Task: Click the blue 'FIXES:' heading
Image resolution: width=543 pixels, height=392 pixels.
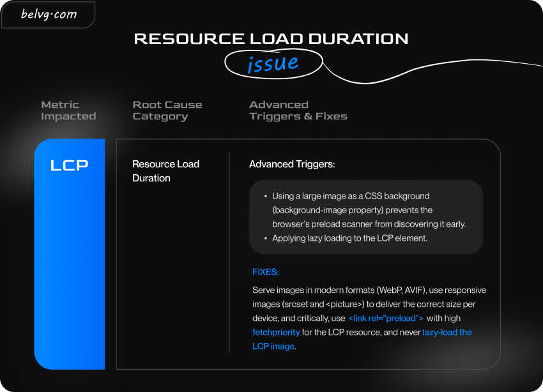Action: pyautogui.click(x=266, y=272)
